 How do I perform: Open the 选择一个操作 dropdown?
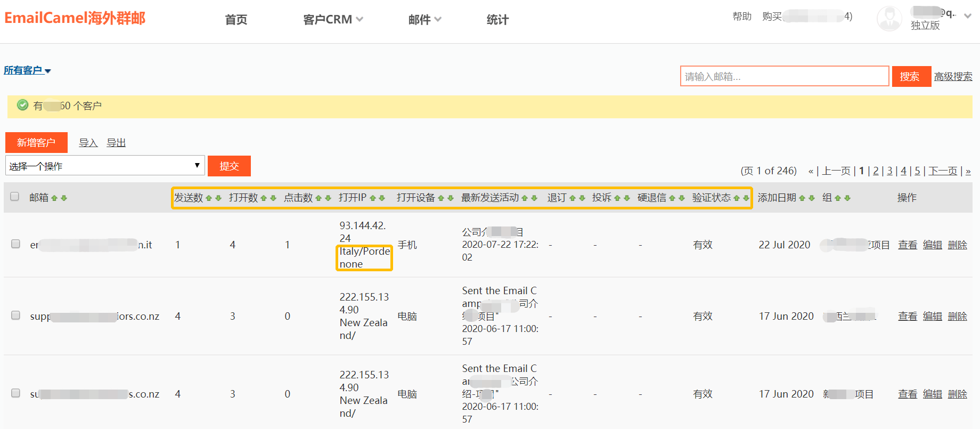[105, 166]
